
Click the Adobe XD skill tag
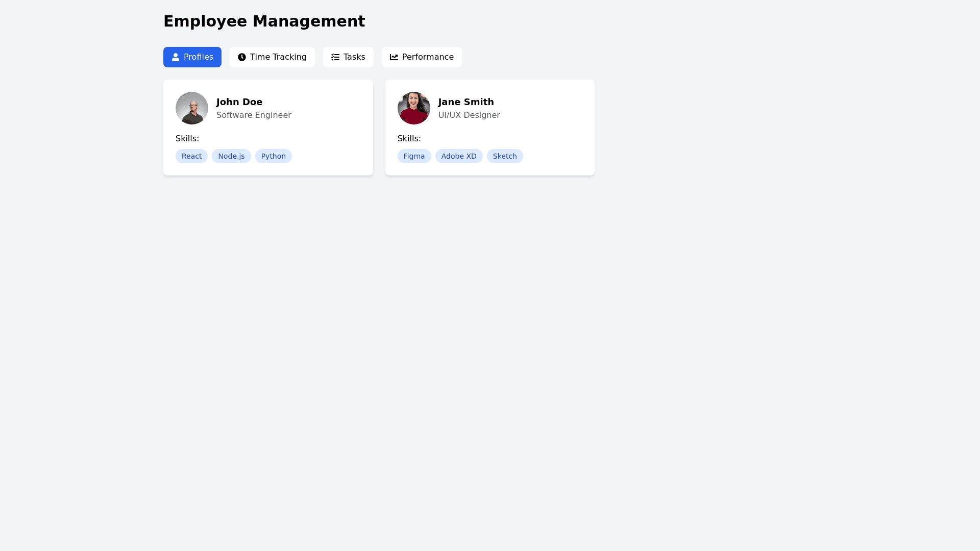(x=459, y=156)
